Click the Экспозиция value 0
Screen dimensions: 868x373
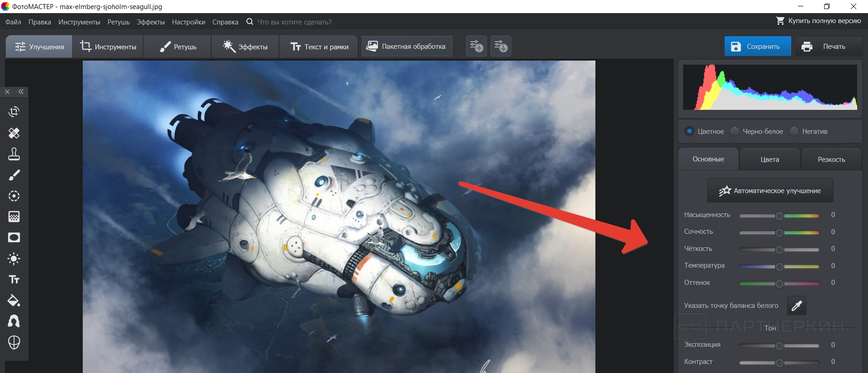pos(833,345)
